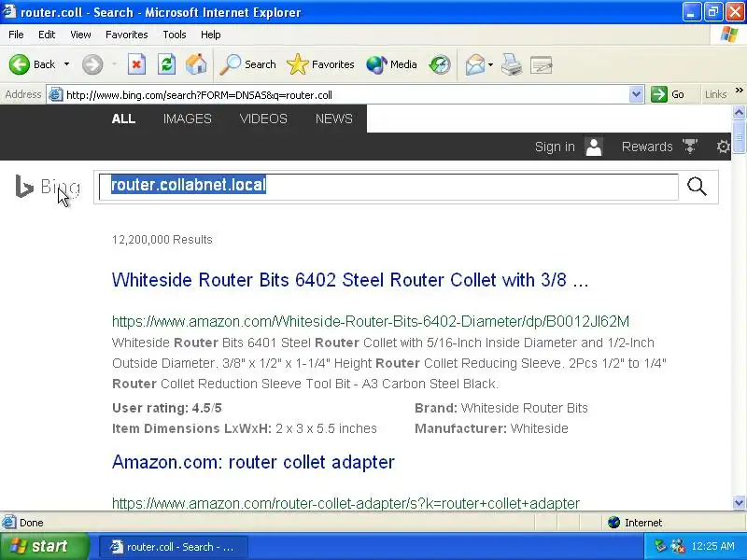Open the History toolbar icon
The width and height of the screenshot is (747, 560).
tap(439, 64)
